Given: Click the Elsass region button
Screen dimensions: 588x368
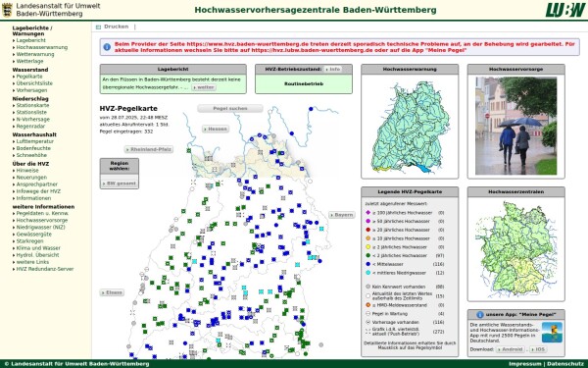Looking at the screenshot, I should point(112,292).
